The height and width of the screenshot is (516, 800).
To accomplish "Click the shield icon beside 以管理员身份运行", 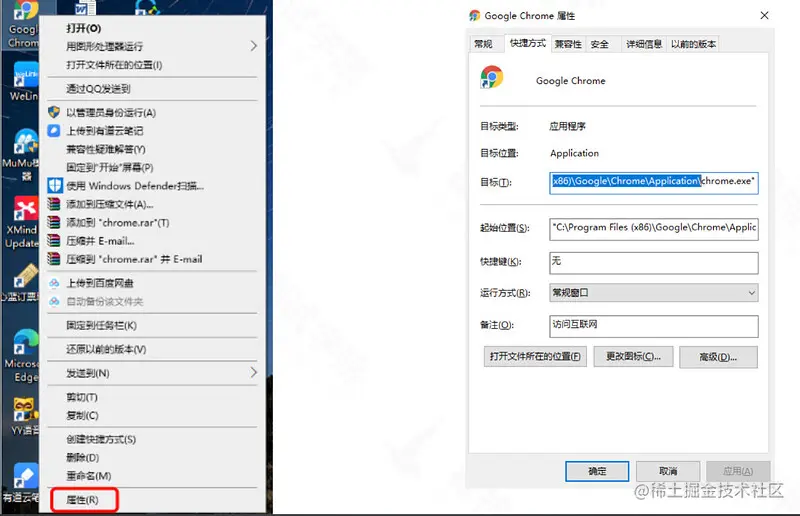I will (x=54, y=112).
